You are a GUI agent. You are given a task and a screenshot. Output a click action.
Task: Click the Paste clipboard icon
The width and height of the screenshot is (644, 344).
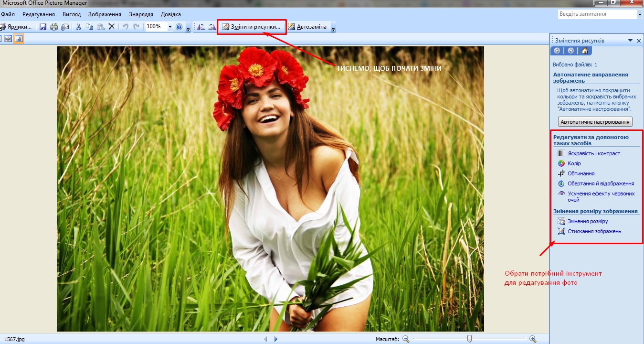101,27
